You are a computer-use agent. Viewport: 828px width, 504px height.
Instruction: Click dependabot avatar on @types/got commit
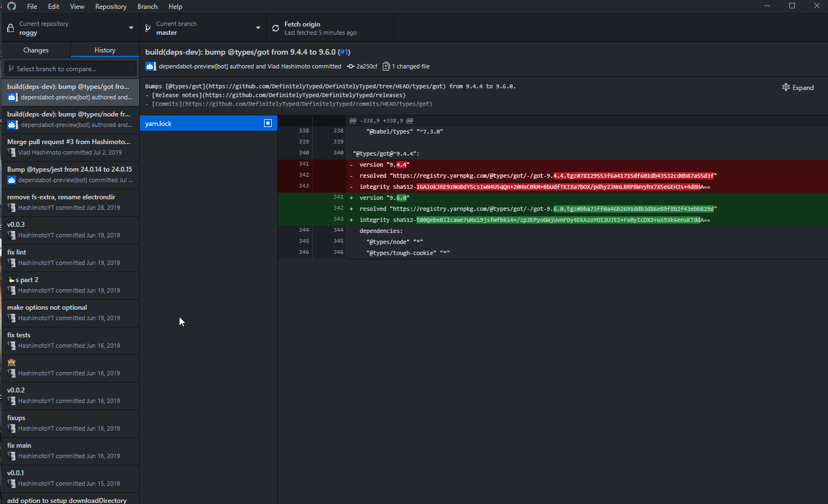[x=12, y=97]
